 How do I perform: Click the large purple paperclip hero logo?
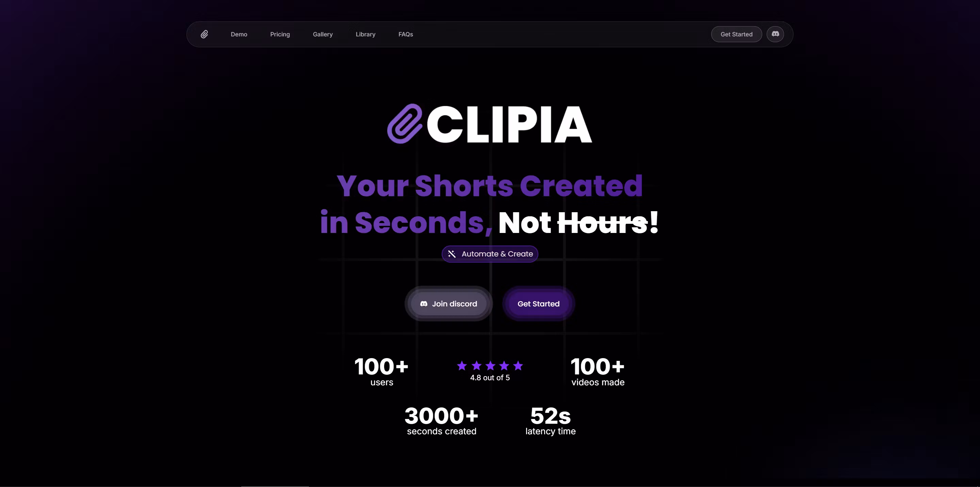point(405,124)
